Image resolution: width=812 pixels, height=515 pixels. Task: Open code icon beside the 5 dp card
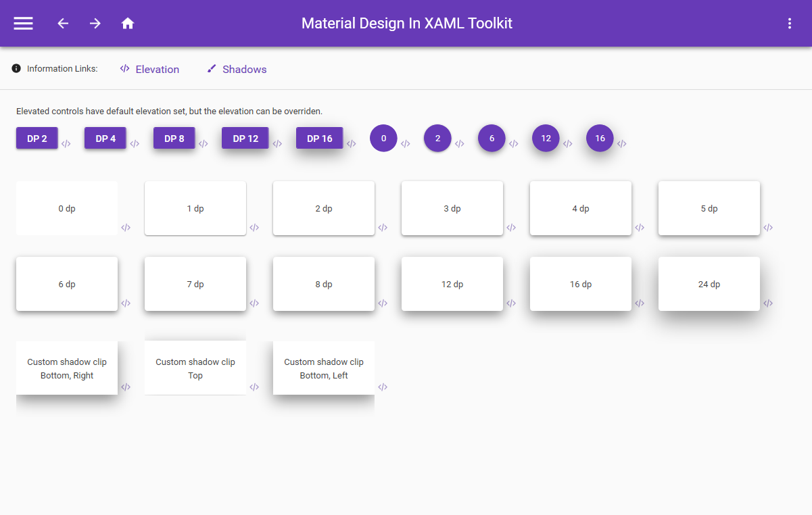768,228
